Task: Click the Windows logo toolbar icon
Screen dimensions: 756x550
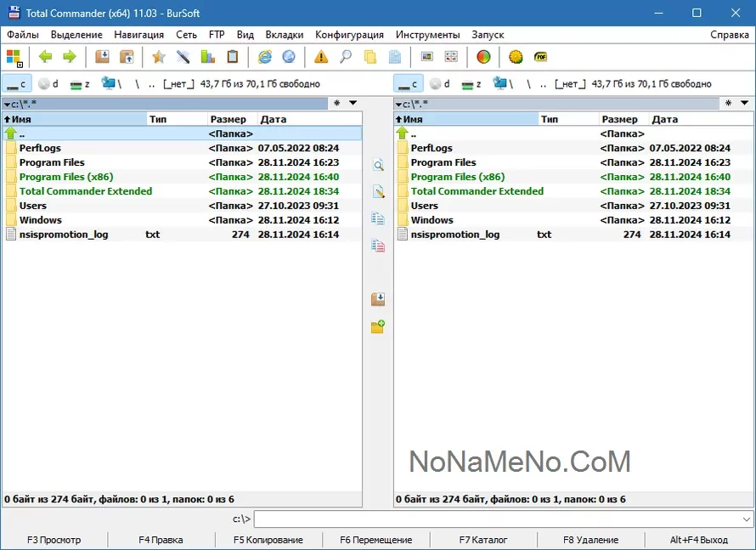Action: (x=14, y=57)
